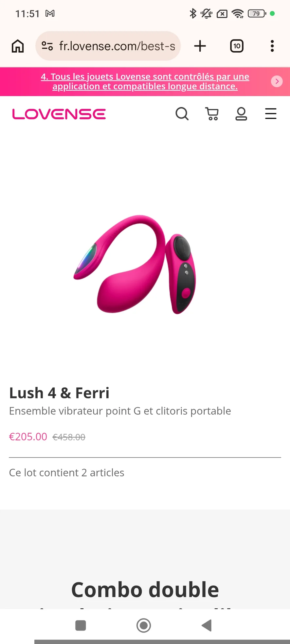290x644 pixels.
Task: Tap the Android recent apps square button
Action: 81,625
